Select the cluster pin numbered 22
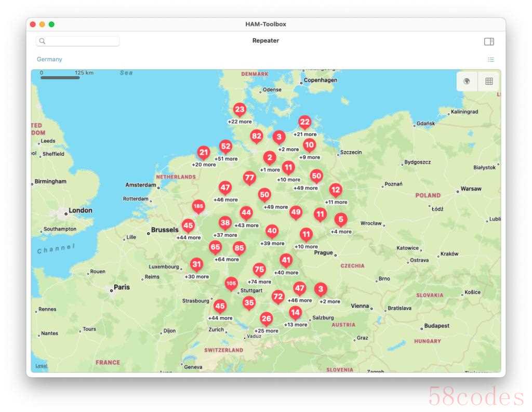This screenshot has width=532, height=412. click(x=304, y=122)
